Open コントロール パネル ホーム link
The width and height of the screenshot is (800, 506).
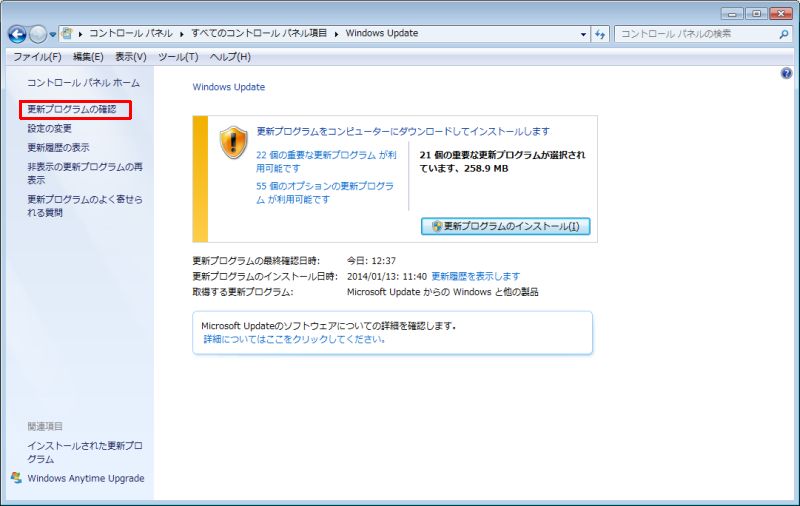83,83
